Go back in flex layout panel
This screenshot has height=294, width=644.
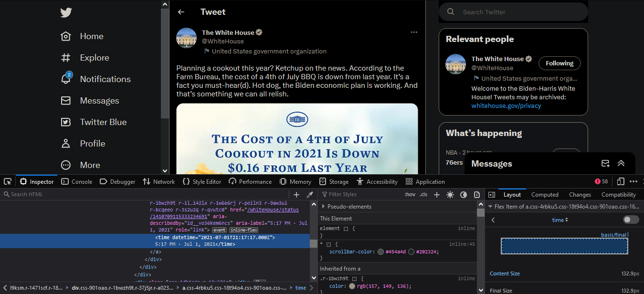click(493, 220)
